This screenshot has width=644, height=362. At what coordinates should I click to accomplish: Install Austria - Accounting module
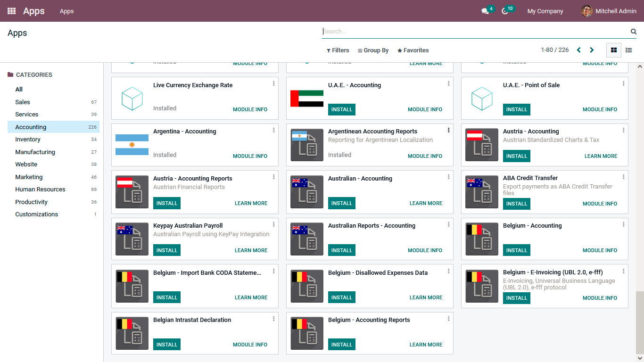(x=517, y=156)
